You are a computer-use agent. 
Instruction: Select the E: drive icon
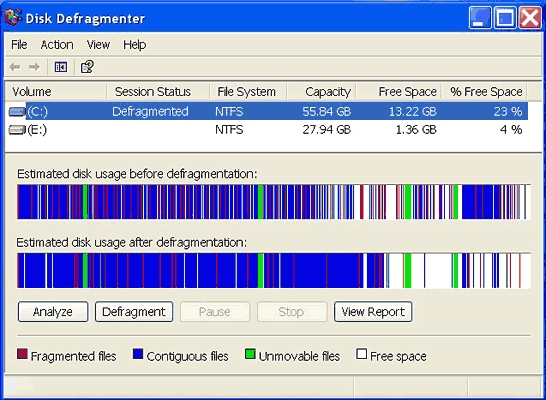coord(17,130)
